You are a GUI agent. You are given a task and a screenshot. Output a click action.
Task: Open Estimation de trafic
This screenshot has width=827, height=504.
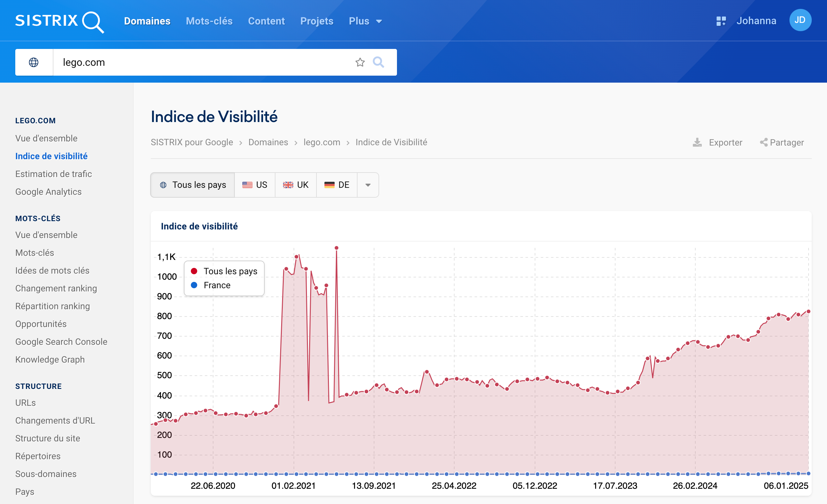tap(54, 174)
